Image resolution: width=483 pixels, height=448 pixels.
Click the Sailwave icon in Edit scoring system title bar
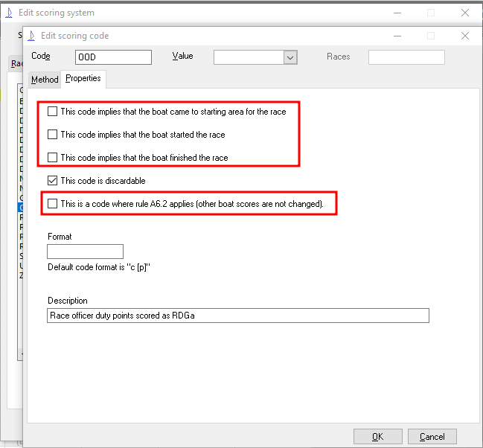9,13
